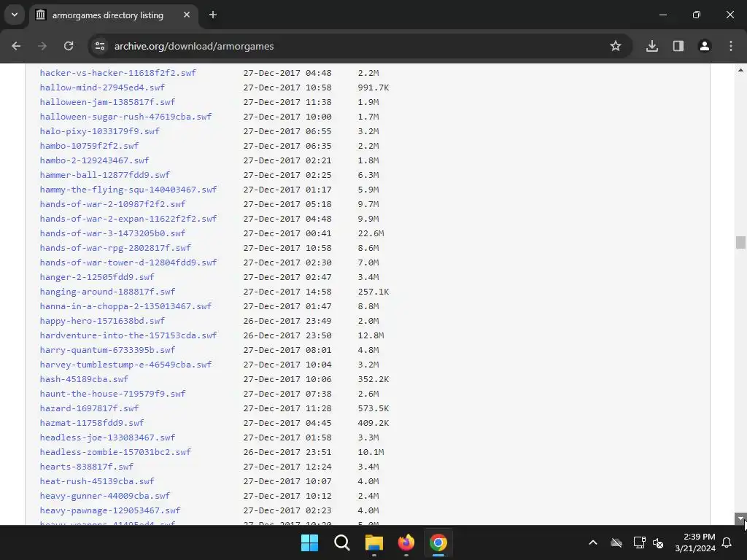Viewport: 747px width, 560px height.
Task: Show hidden system tray icons
Action: (593, 542)
